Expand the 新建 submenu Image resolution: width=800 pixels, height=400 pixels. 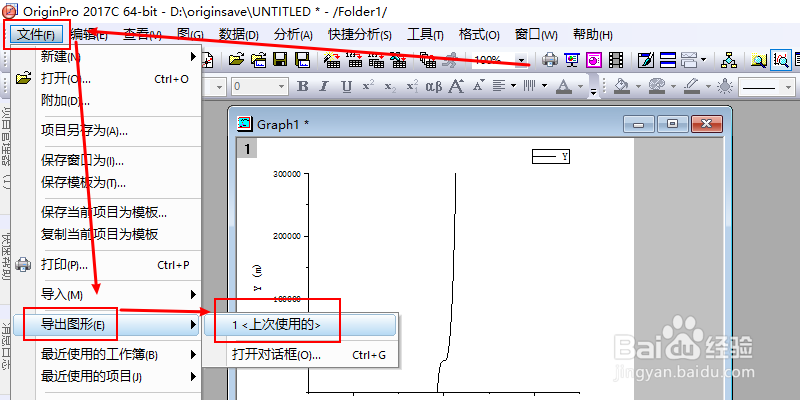107,56
